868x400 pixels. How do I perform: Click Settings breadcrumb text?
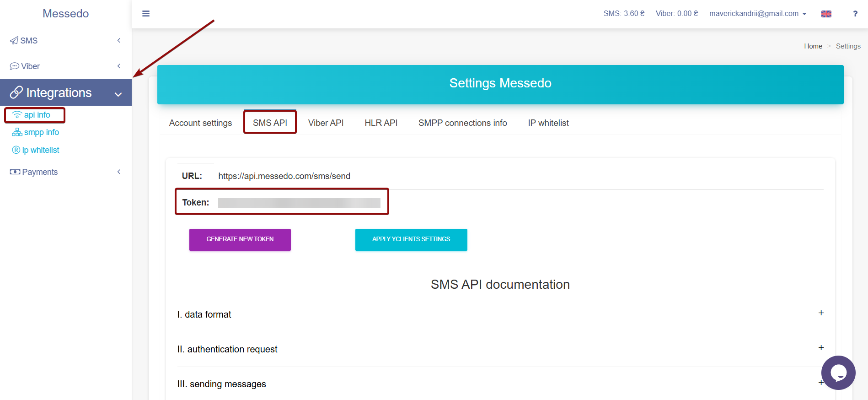tap(848, 46)
